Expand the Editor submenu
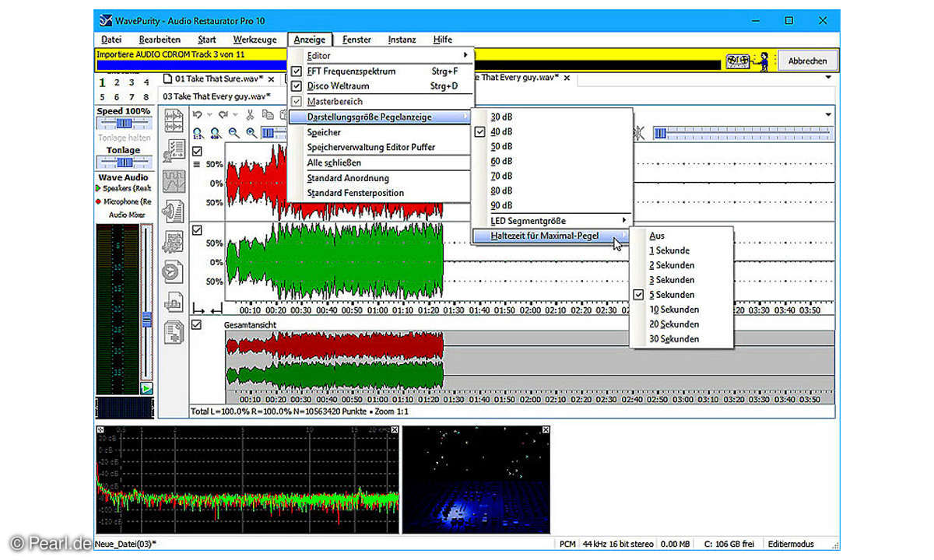Screen dimensions: 934x560 pyautogui.click(x=380, y=55)
